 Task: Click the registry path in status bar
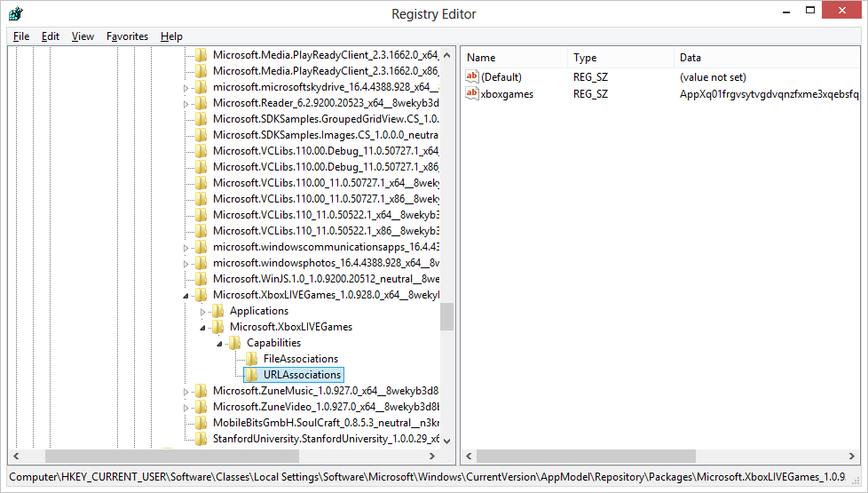coord(428,476)
